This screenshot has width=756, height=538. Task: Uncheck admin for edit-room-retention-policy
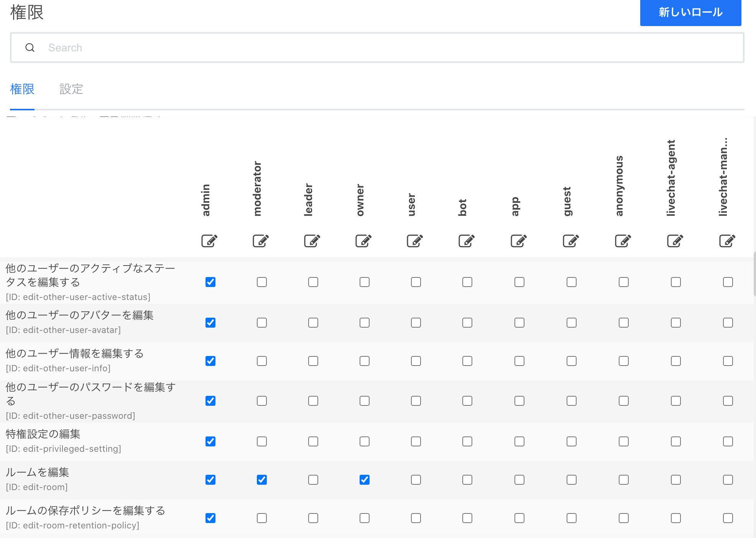210,518
